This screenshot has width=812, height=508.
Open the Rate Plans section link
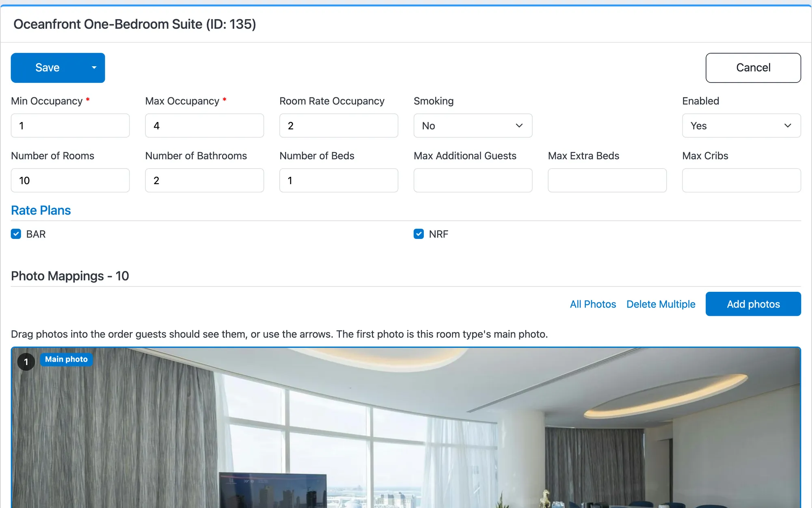click(41, 211)
